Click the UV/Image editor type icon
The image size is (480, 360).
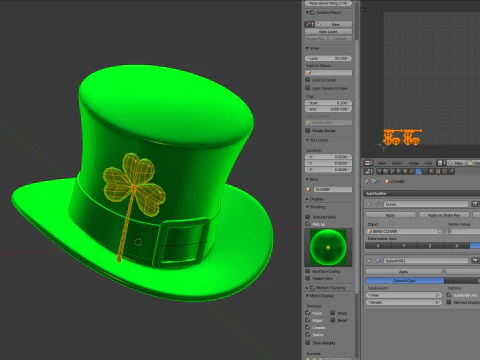tap(368, 163)
